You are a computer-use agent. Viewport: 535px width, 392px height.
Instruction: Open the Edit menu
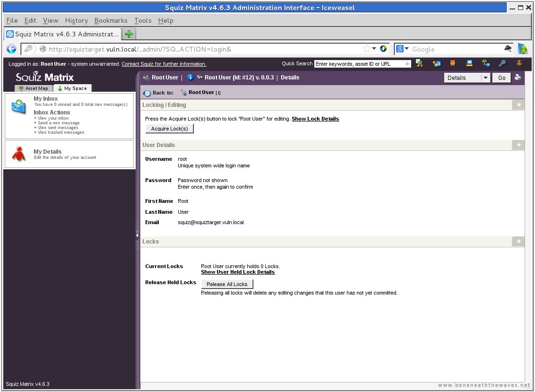click(30, 20)
